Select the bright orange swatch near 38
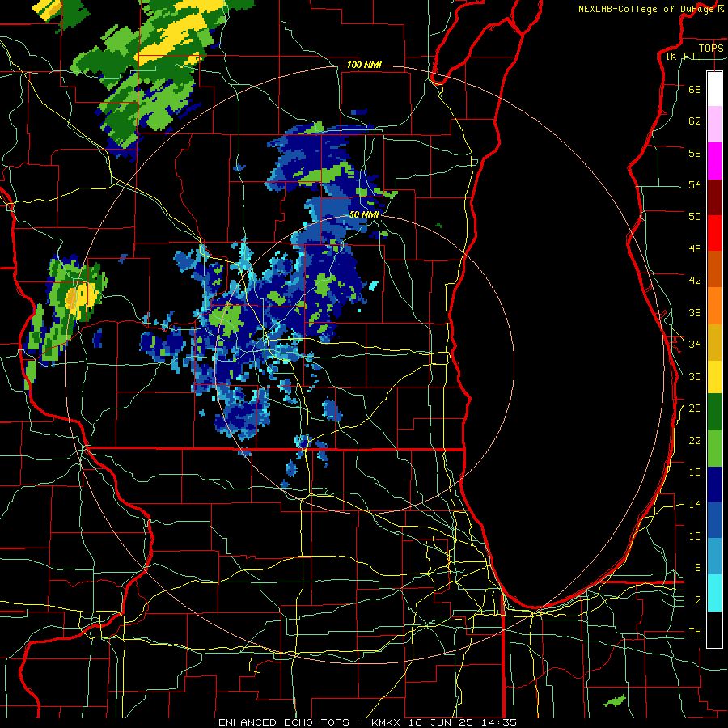The width and height of the screenshot is (728, 728). coord(714,306)
